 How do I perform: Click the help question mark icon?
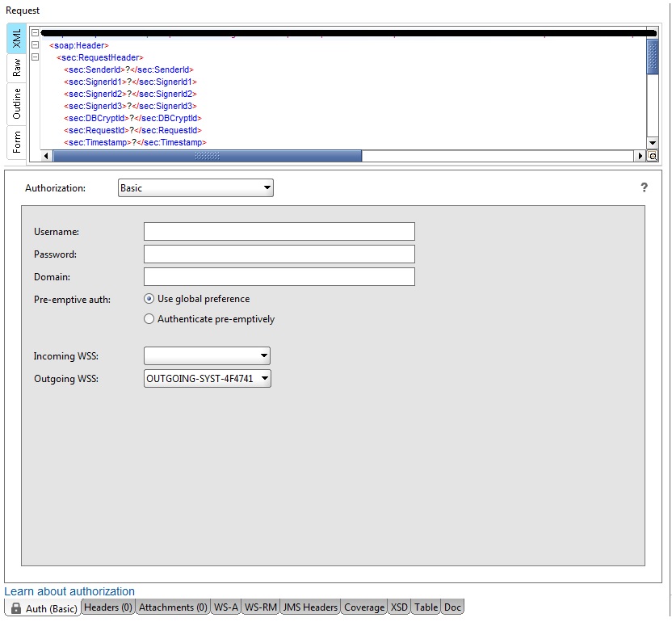(x=644, y=187)
